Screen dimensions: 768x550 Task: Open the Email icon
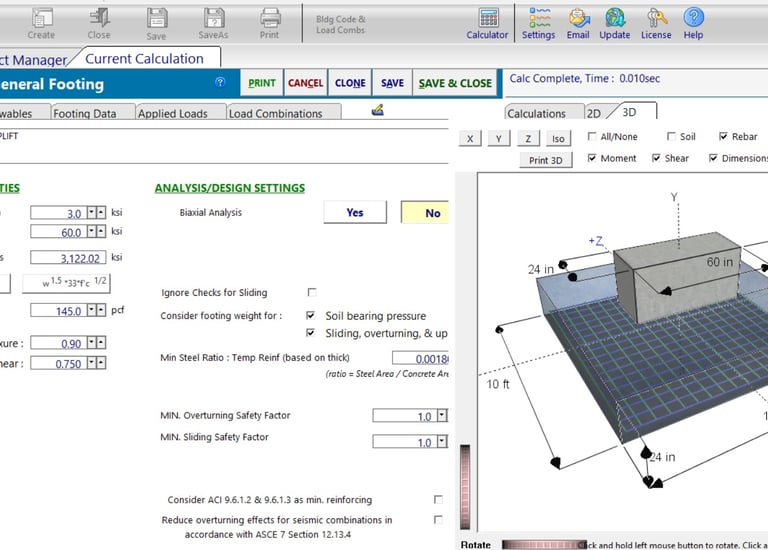(578, 18)
